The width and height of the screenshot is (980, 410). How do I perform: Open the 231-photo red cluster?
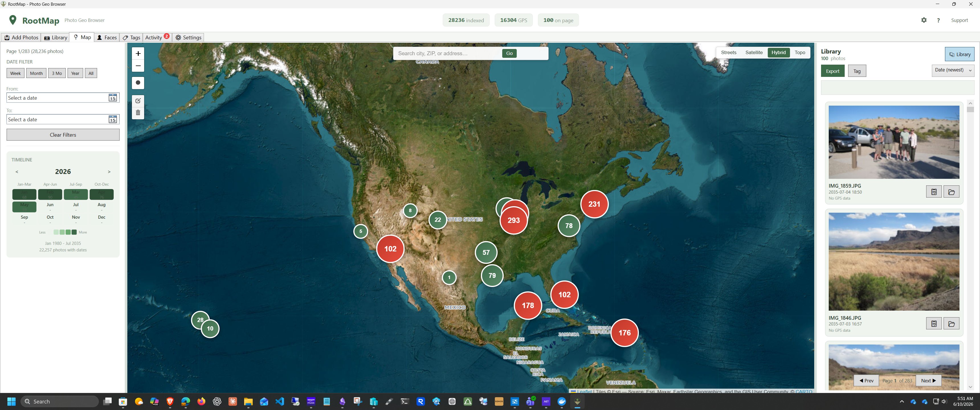pyautogui.click(x=594, y=204)
